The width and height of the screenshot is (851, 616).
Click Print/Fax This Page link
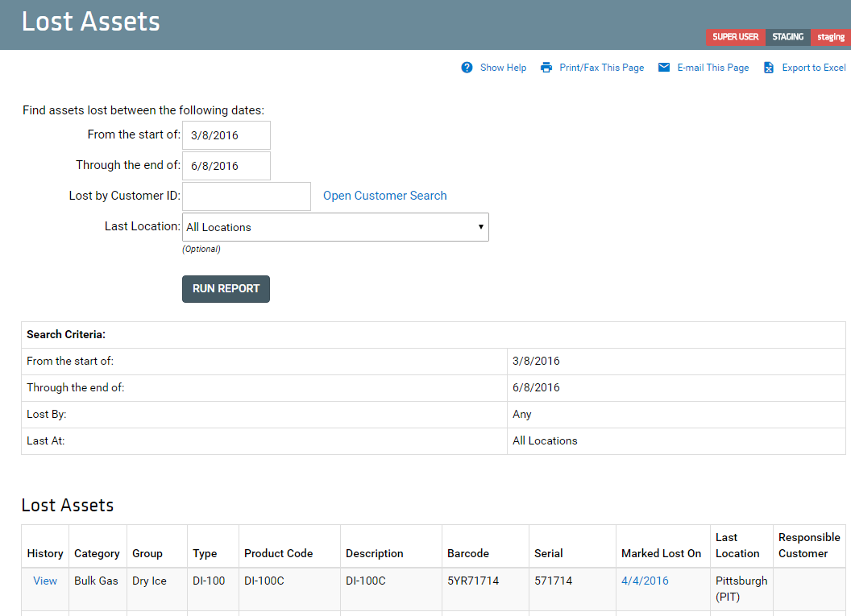coord(601,68)
